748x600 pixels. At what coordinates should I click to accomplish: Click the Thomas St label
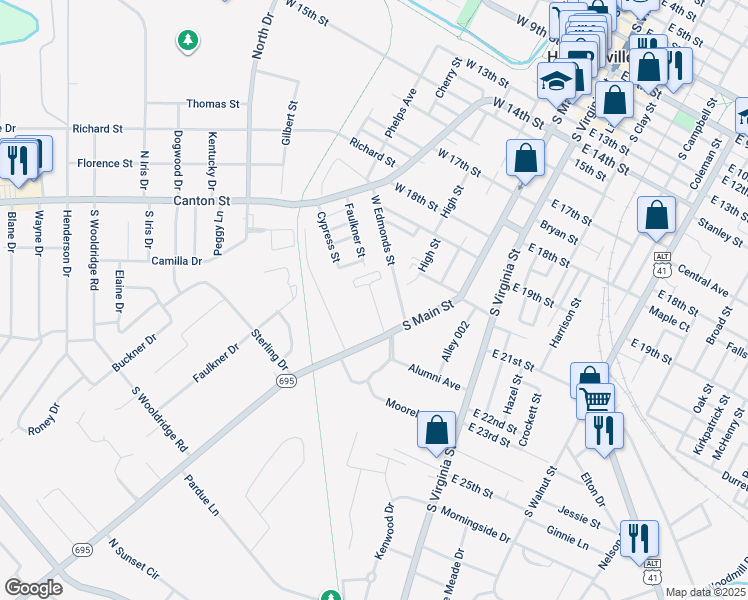point(213,104)
